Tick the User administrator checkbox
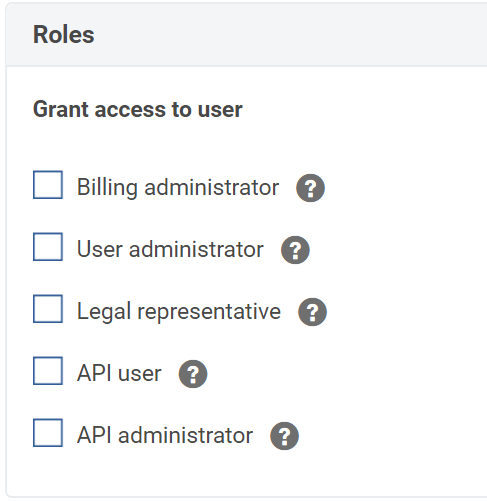Viewport: 487px width, 501px height. [x=48, y=247]
